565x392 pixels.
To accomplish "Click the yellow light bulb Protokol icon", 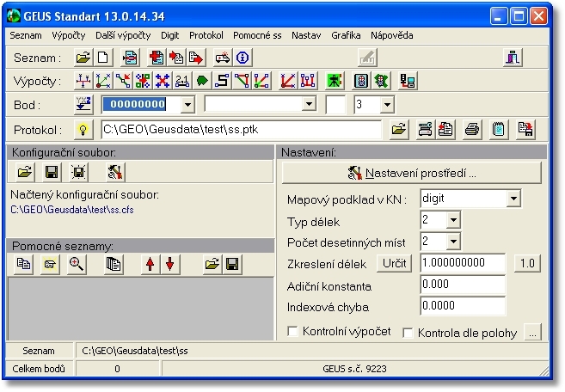I will click(83, 129).
